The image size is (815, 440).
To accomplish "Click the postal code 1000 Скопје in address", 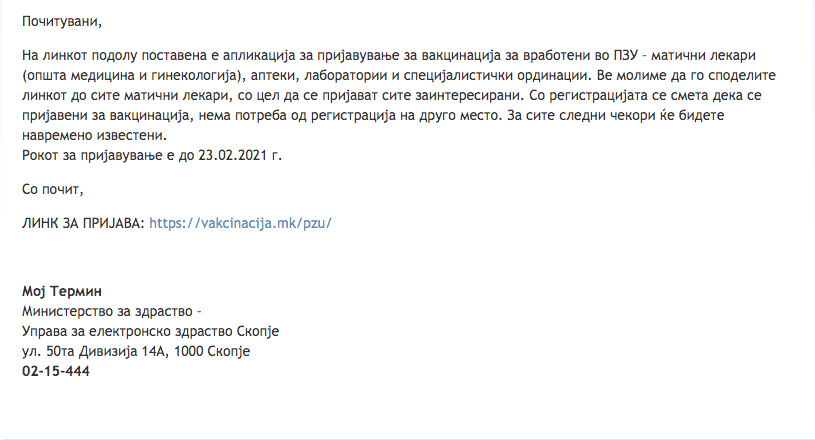I will pyautogui.click(x=212, y=352).
